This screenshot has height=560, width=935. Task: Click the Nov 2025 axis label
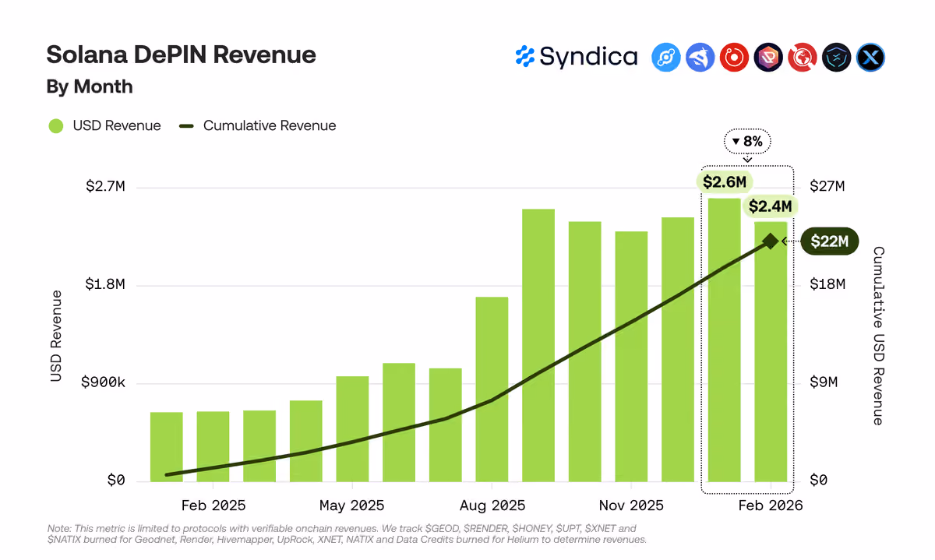(x=631, y=505)
